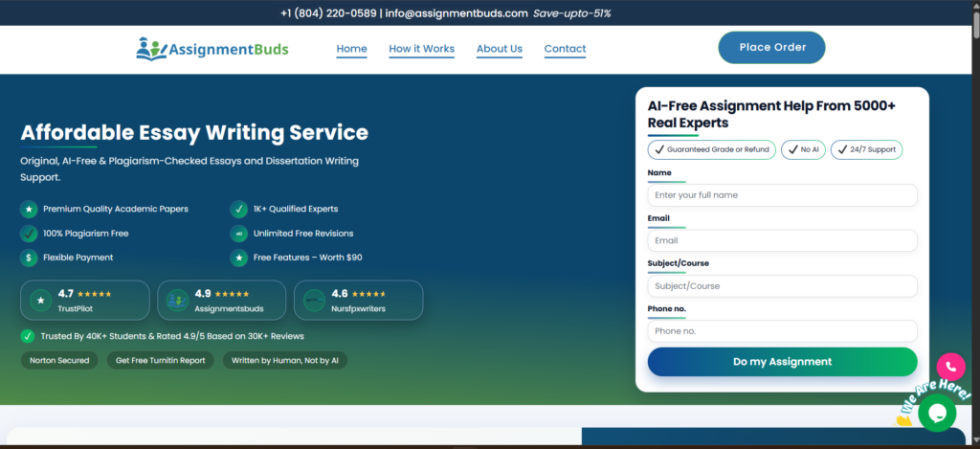
Task: Open the Contact page
Action: pyautogui.click(x=565, y=49)
